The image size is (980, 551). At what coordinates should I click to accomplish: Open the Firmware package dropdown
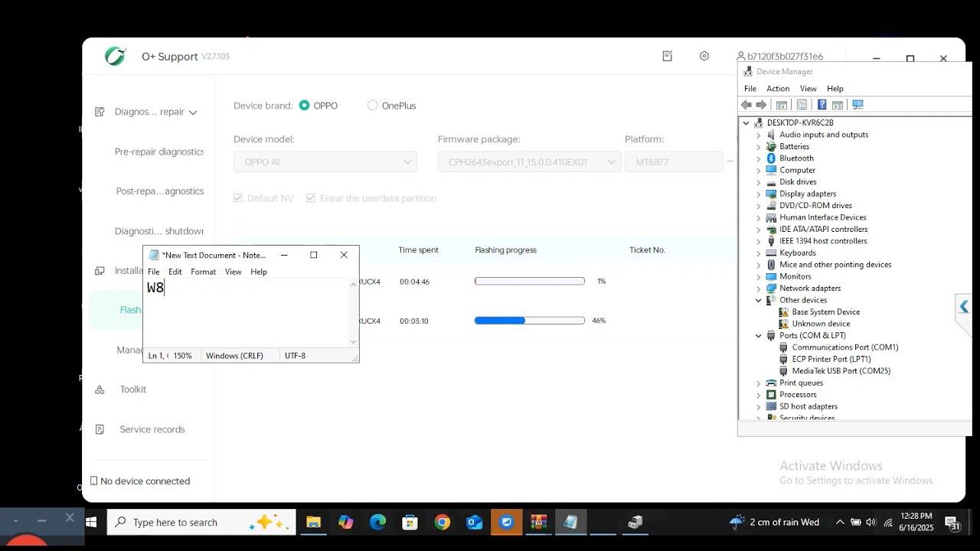pos(529,162)
